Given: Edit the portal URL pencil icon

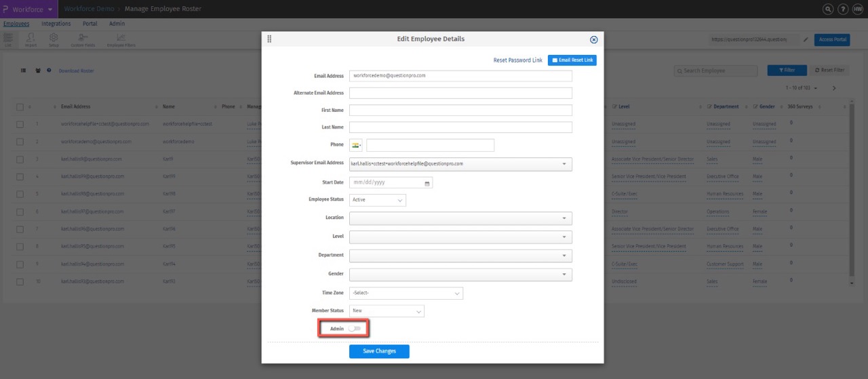Looking at the screenshot, I should click(x=806, y=40).
